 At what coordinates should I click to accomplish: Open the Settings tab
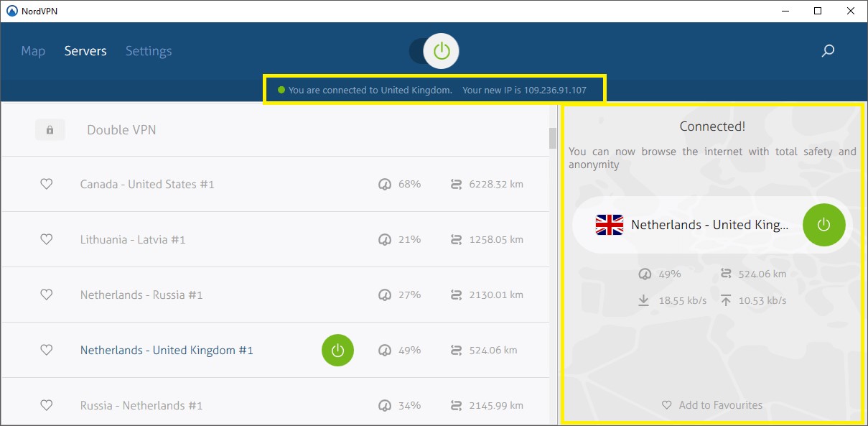[x=149, y=51]
